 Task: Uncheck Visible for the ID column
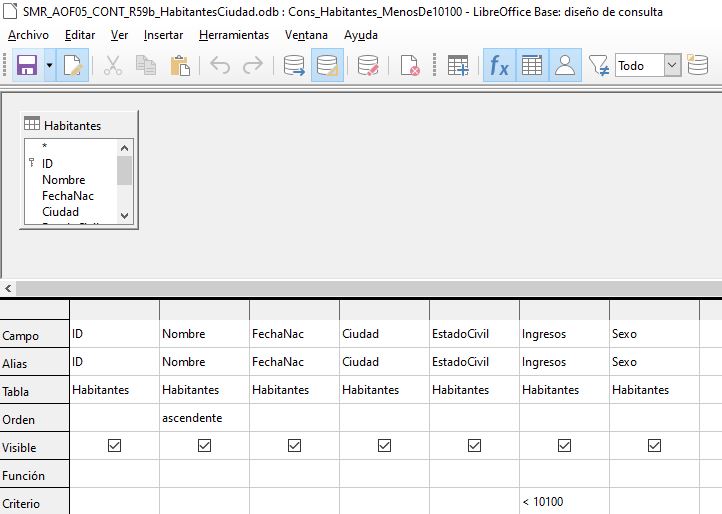[114, 445]
